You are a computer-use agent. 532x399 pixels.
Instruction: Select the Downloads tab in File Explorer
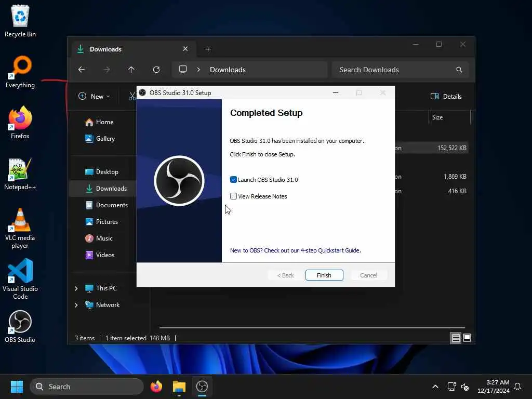[132, 49]
